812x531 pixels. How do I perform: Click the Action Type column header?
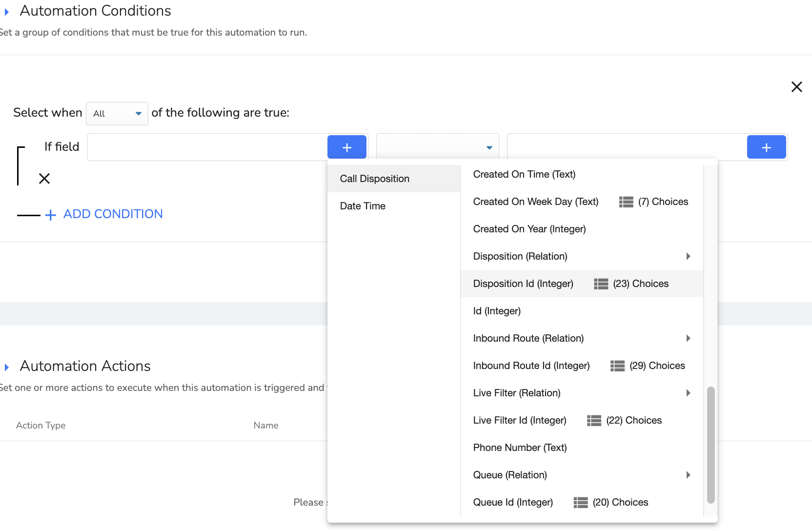tap(41, 425)
